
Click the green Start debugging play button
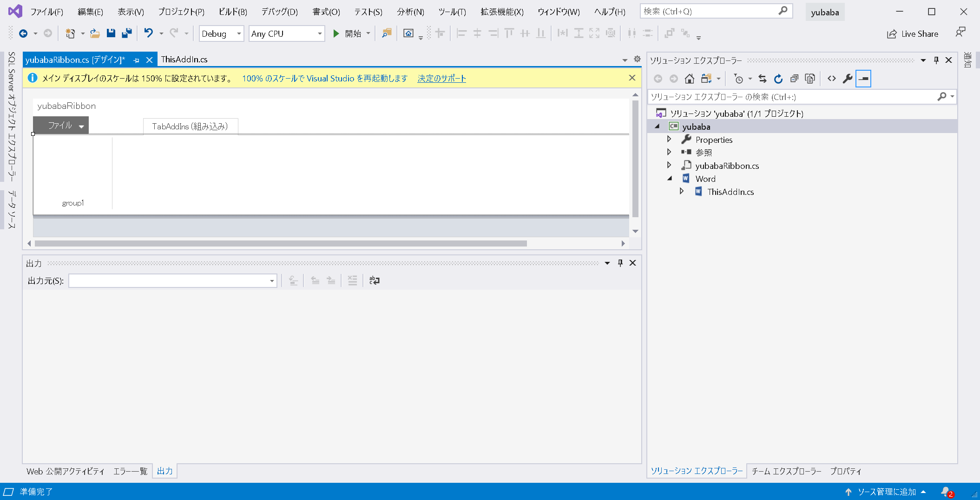tap(336, 33)
